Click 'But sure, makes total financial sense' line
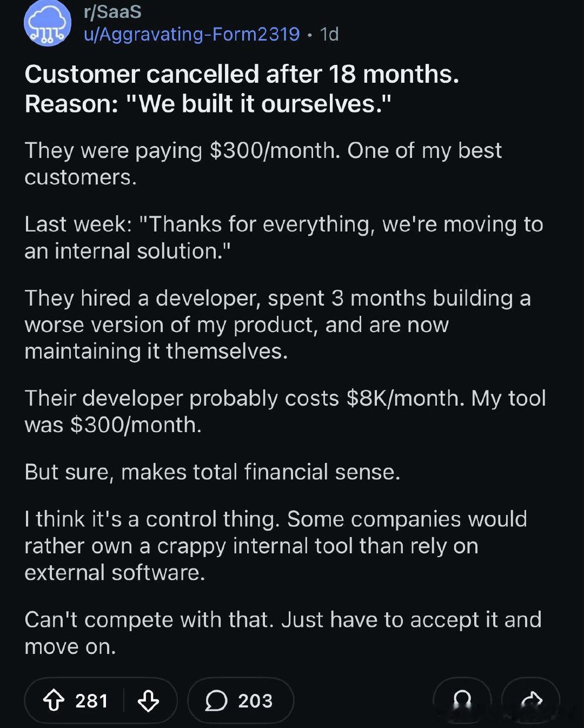The width and height of the screenshot is (584, 728). pyautogui.click(x=212, y=472)
